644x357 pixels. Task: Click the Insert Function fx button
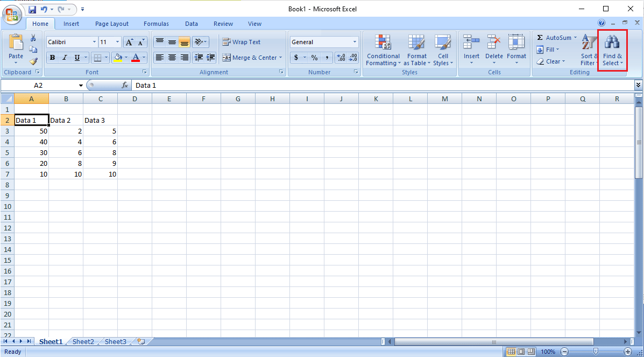tap(125, 85)
